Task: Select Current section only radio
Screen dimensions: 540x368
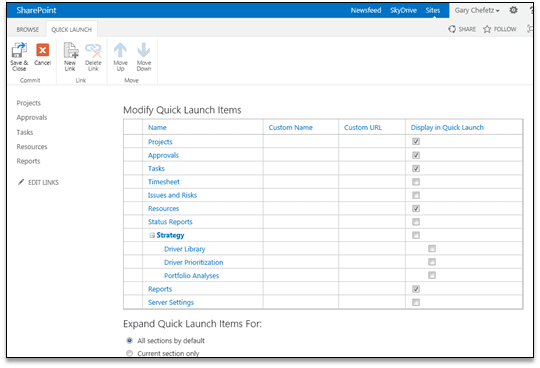Action: (129, 353)
